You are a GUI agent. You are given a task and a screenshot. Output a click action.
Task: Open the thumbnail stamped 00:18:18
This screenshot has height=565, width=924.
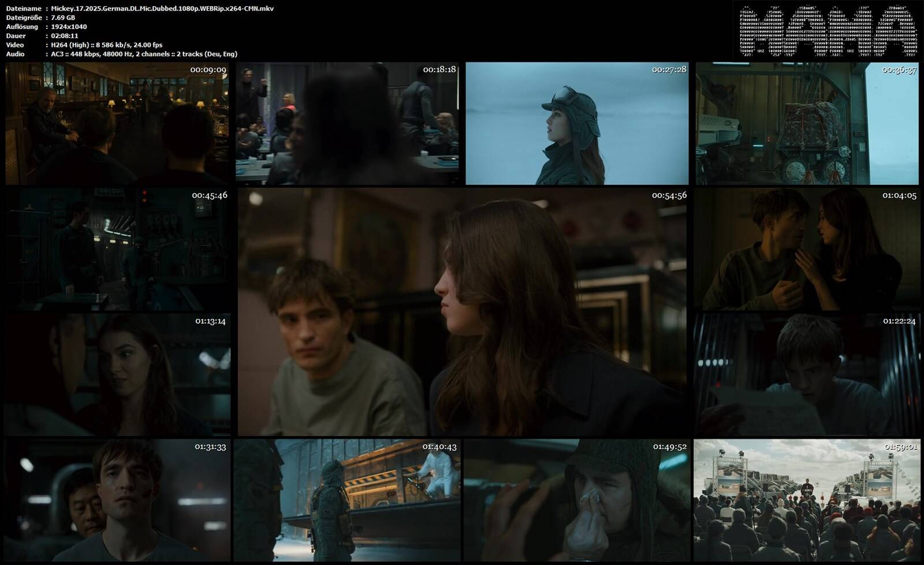click(347, 123)
